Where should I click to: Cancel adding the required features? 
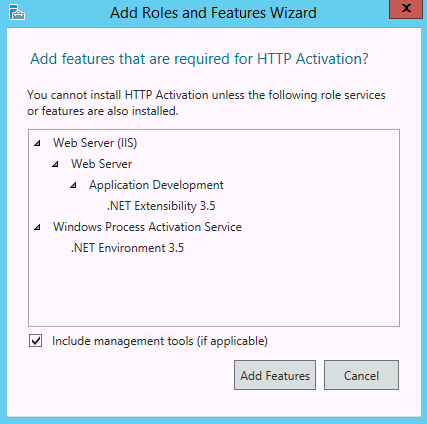tap(361, 375)
